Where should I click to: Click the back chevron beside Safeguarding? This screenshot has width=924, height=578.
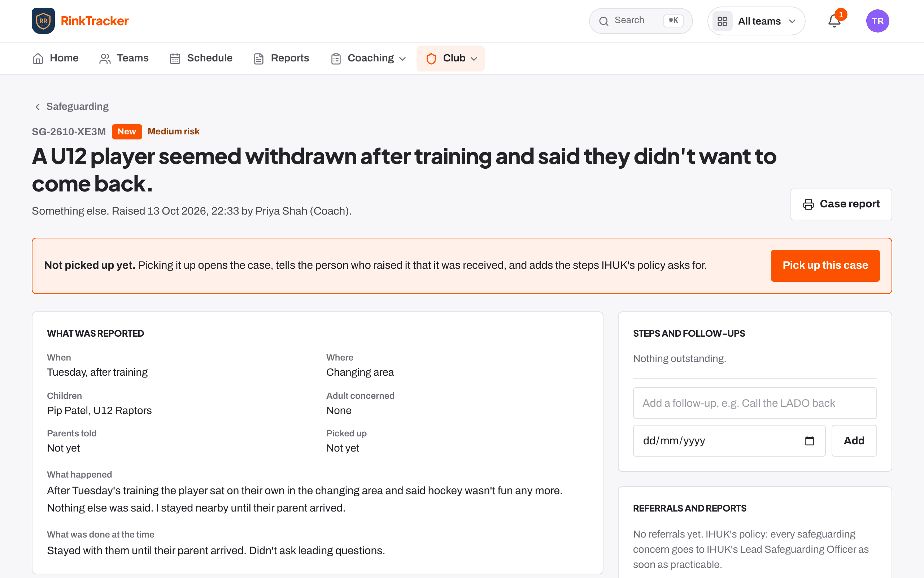tap(38, 107)
